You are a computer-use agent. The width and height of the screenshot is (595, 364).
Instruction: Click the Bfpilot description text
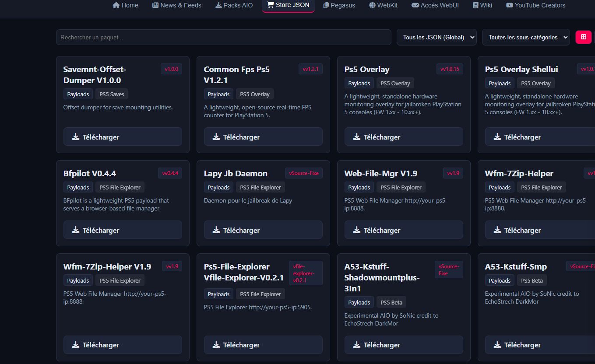(x=116, y=204)
